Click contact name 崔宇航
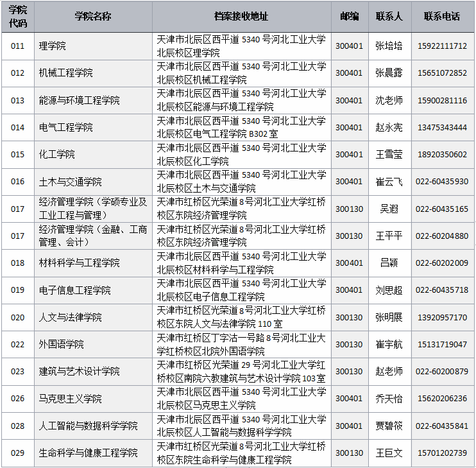The width and height of the screenshot is (476, 468). 389,344
